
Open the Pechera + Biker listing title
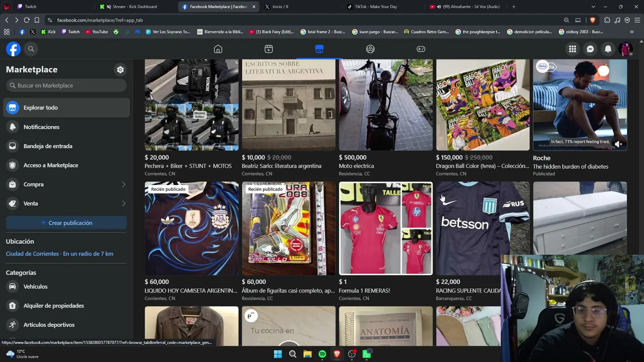click(x=188, y=166)
